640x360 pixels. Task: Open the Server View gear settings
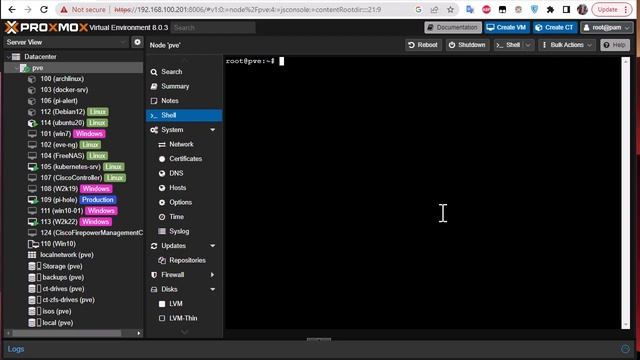pyautogui.click(x=137, y=42)
